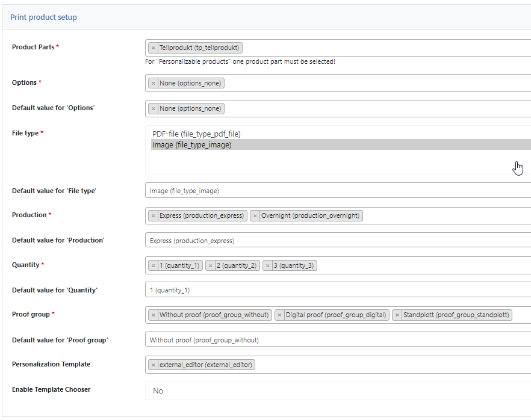Open Enable Template Chooser dropdown showing No
This screenshot has height=420, width=531.
338,391
